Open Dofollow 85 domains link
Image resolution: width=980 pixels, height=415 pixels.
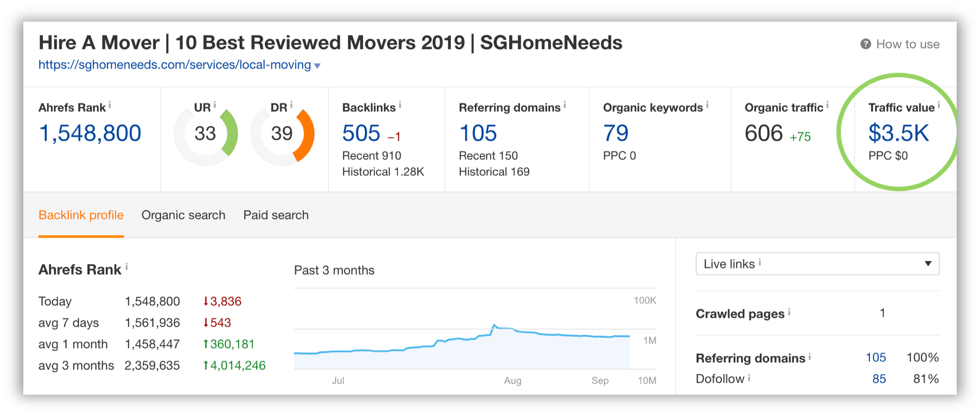(x=879, y=379)
